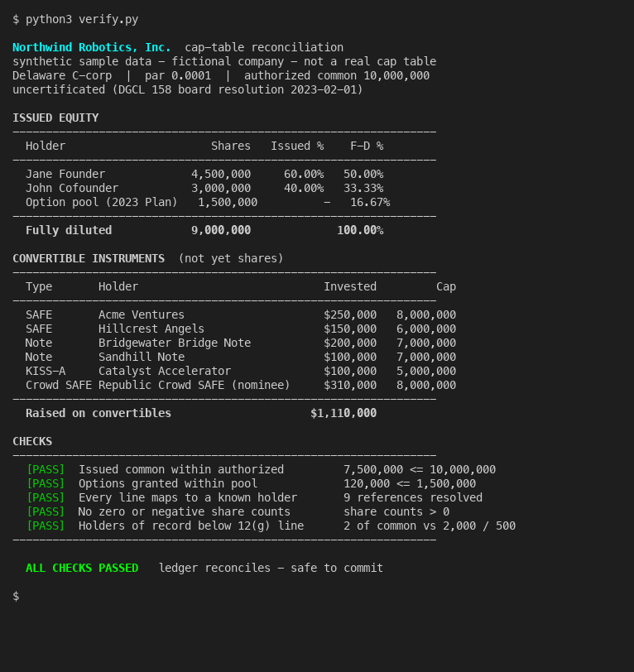
Task: Click 'ledger reconciles — safe to commit' text
Action: tap(271, 569)
